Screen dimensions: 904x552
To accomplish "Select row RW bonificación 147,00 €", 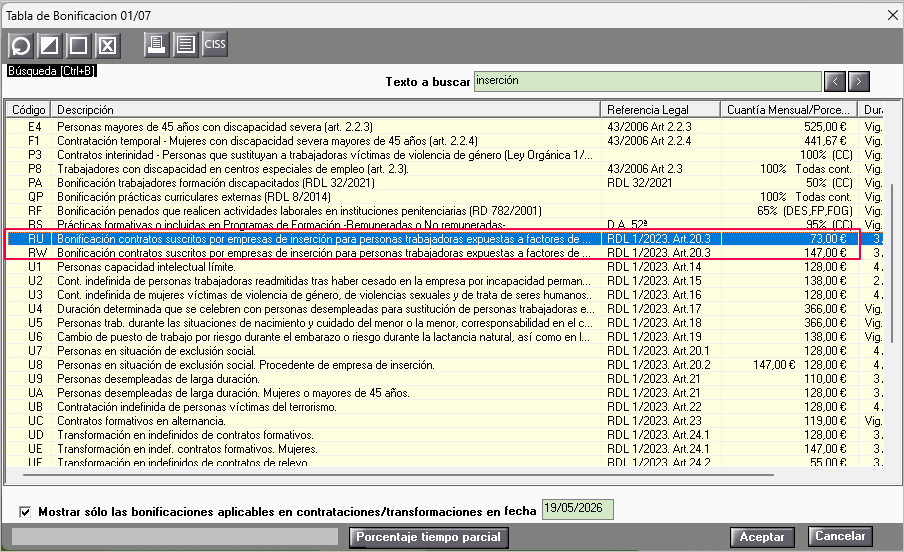I will (444, 253).
